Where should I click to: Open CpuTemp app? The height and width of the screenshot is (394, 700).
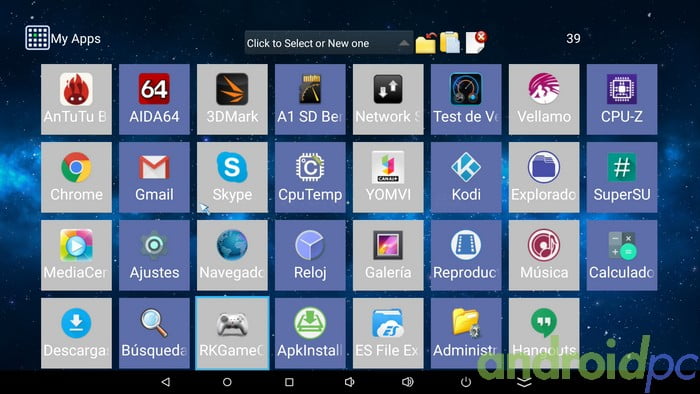310,177
